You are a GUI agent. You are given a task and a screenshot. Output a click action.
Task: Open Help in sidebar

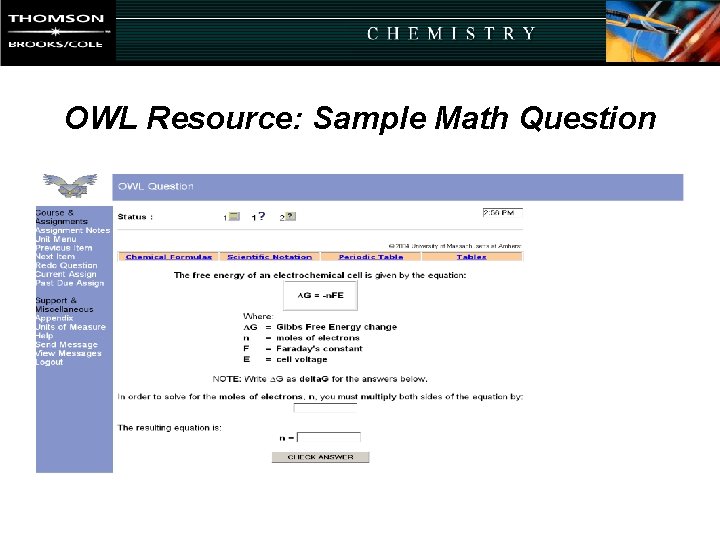(45, 335)
